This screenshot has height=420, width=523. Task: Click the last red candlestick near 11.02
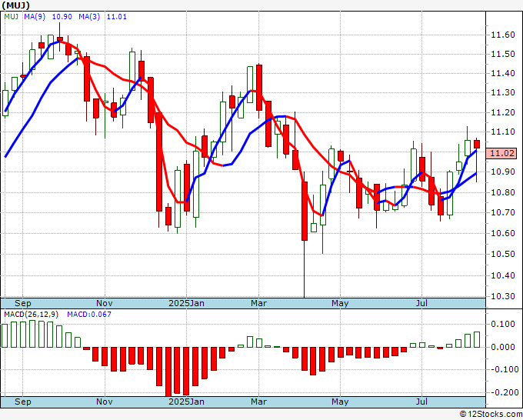(477, 144)
